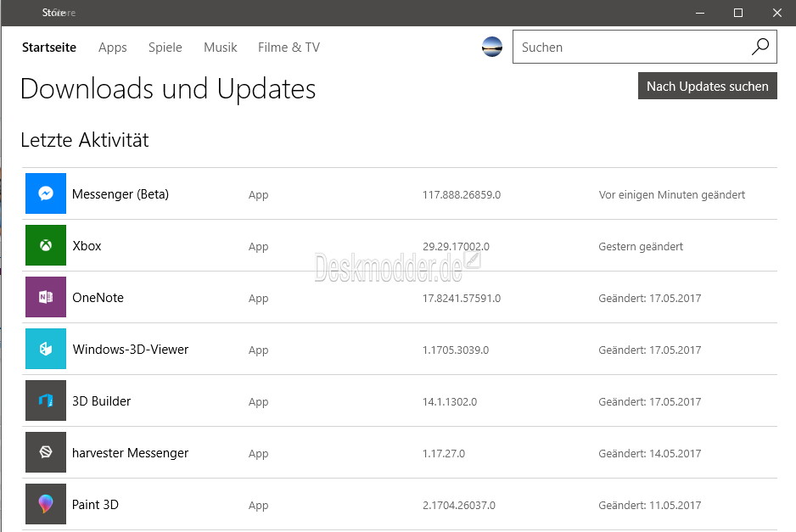
Task: Select the Windows-3D-Viewer app name
Action: (131, 350)
